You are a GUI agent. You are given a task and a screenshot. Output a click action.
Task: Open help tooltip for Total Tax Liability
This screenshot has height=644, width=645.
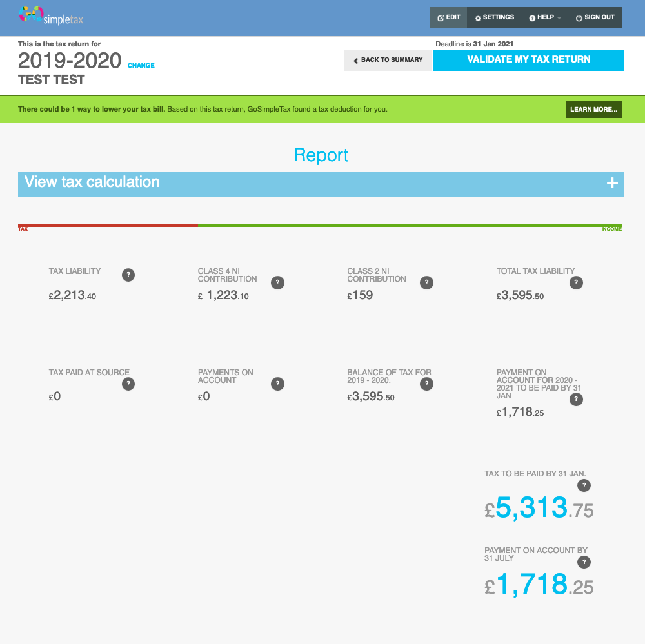point(576,282)
